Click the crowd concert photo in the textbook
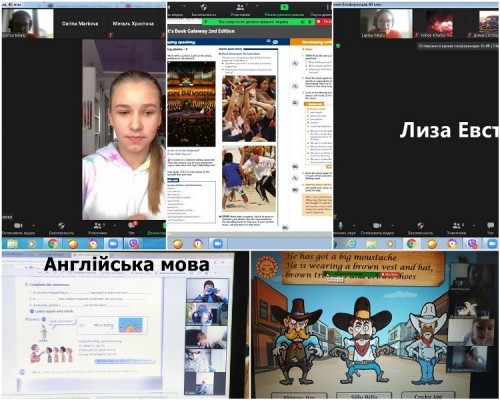The width and height of the screenshot is (500, 400). [x=191, y=104]
